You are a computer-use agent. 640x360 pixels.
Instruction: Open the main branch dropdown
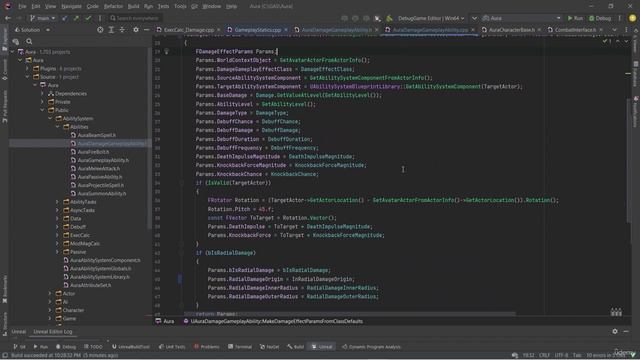click(42, 18)
